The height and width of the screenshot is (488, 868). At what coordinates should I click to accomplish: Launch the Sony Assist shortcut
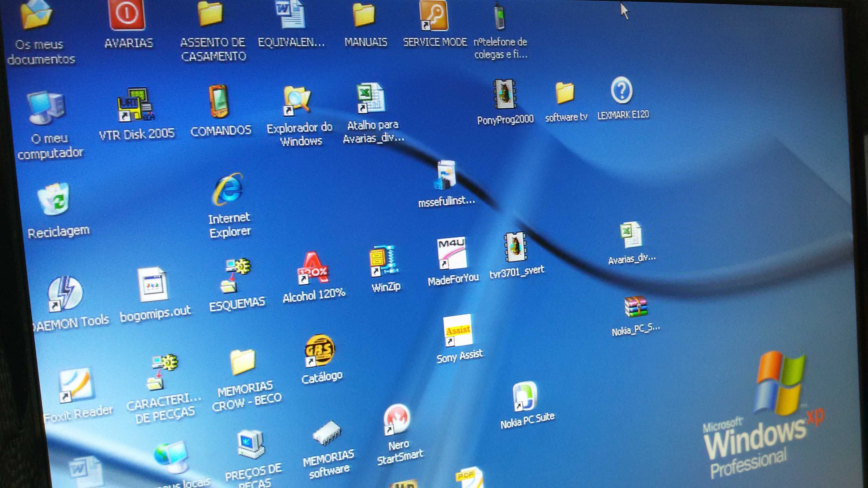(458, 331)
